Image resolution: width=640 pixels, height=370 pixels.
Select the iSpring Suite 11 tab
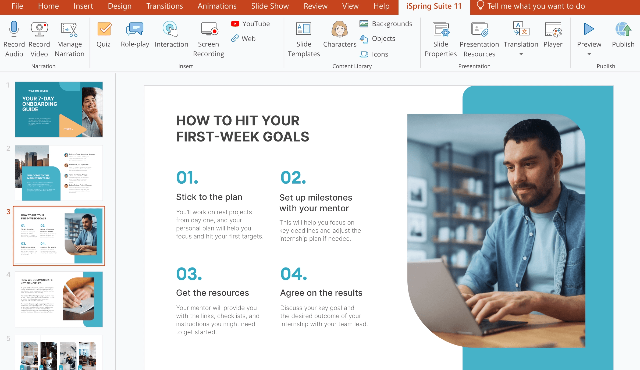434,7
